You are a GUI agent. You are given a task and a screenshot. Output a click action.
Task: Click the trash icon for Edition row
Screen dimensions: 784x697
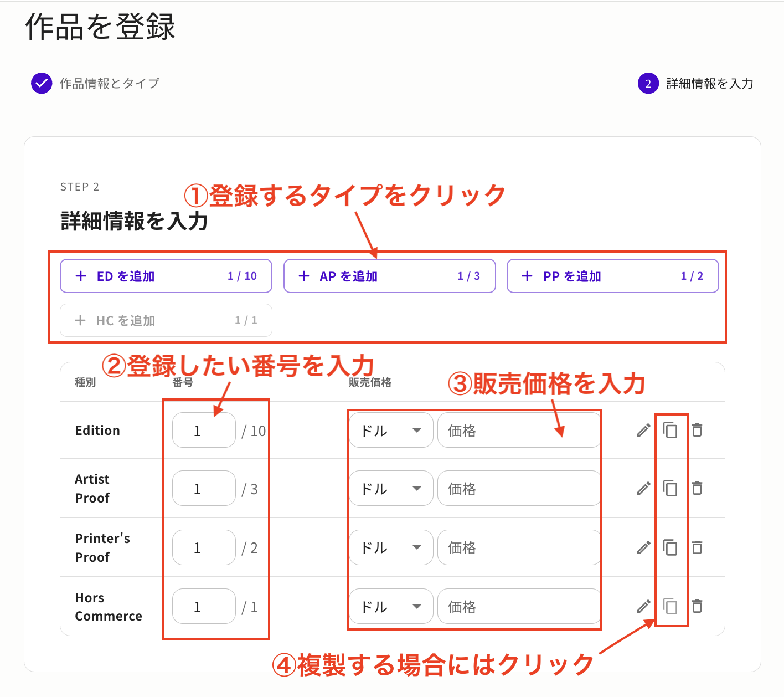point(697,430)
